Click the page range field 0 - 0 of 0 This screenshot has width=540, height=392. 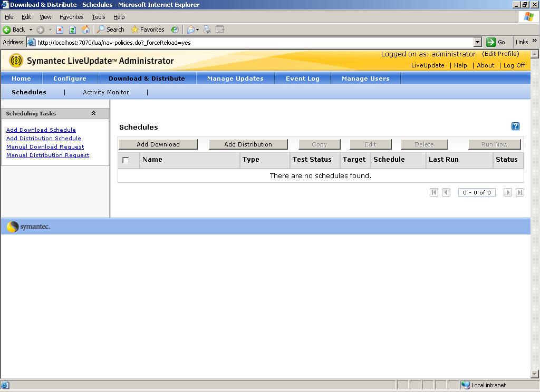[x=477, y=192]
